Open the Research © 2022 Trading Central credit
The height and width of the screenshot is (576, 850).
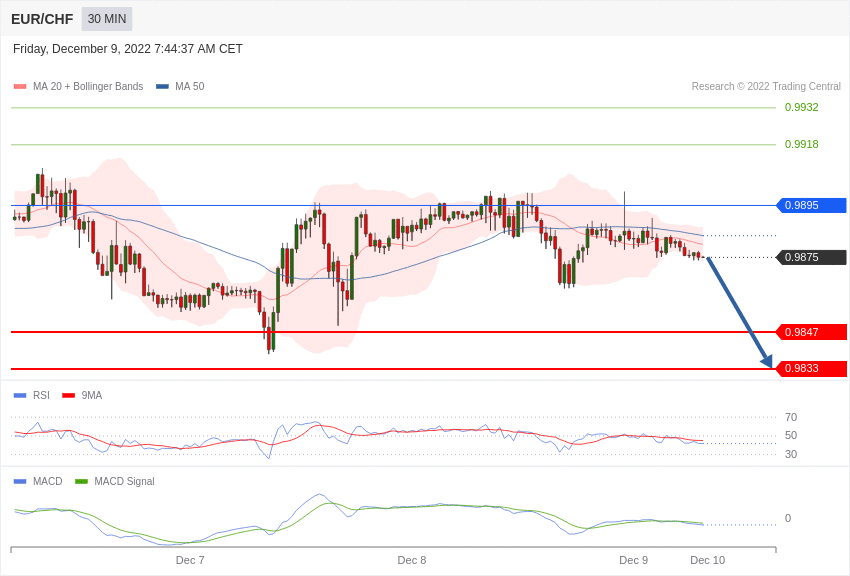(766, 86)
